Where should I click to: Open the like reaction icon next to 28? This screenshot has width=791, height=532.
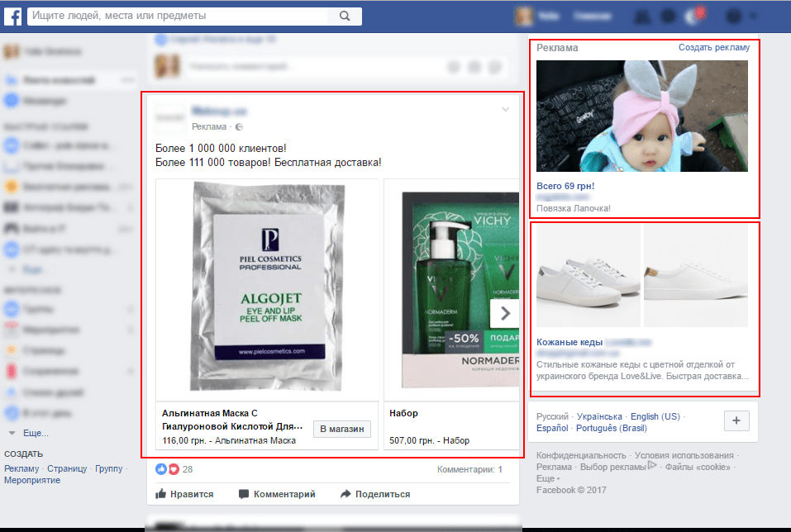pyautogui.click(x=161, y=469)
